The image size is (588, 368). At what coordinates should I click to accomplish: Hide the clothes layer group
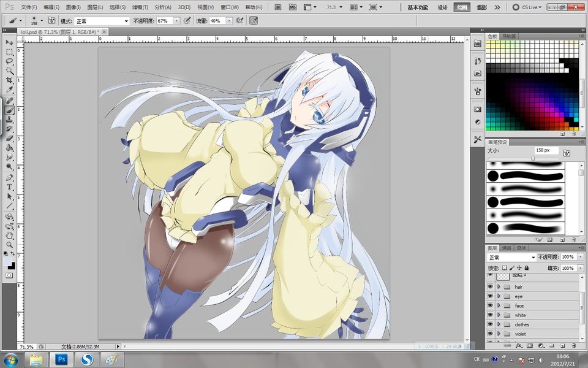[x=490, y=324]
